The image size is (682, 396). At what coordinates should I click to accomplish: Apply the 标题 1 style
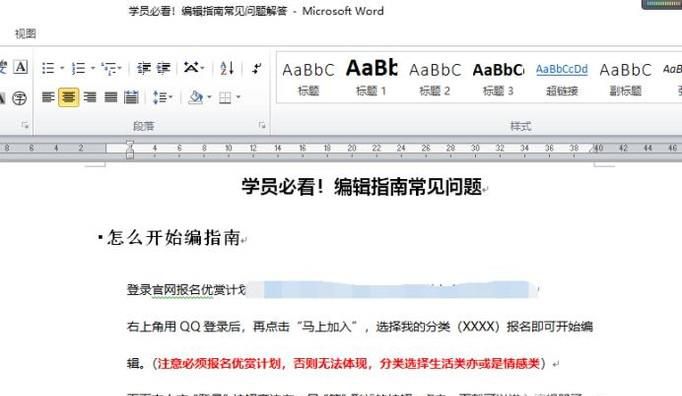pyautogui.click(x=371, y=79)
